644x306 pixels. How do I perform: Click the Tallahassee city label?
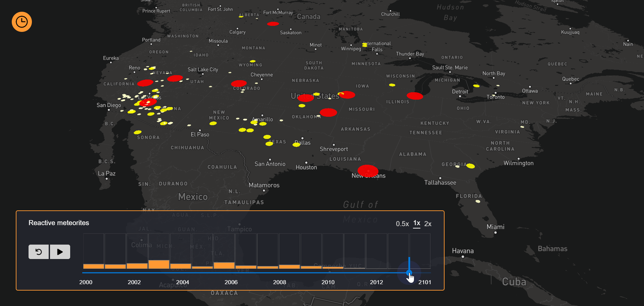(440, 183)
